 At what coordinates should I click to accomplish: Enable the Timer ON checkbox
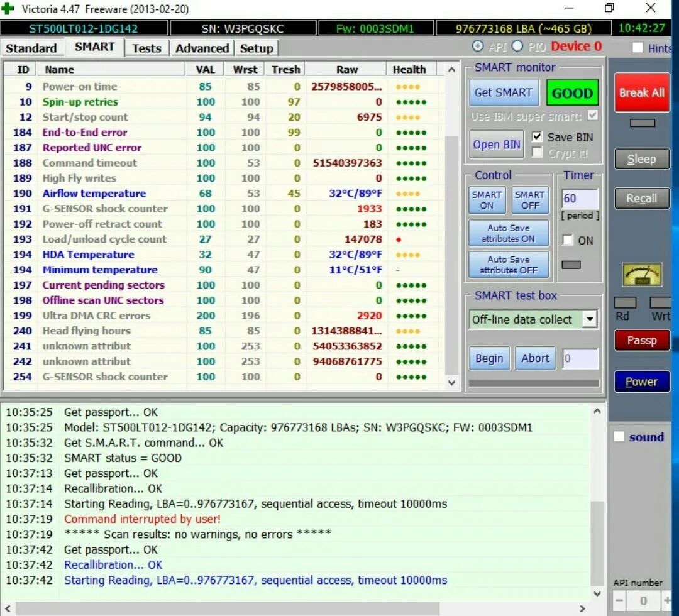[568, 240]
